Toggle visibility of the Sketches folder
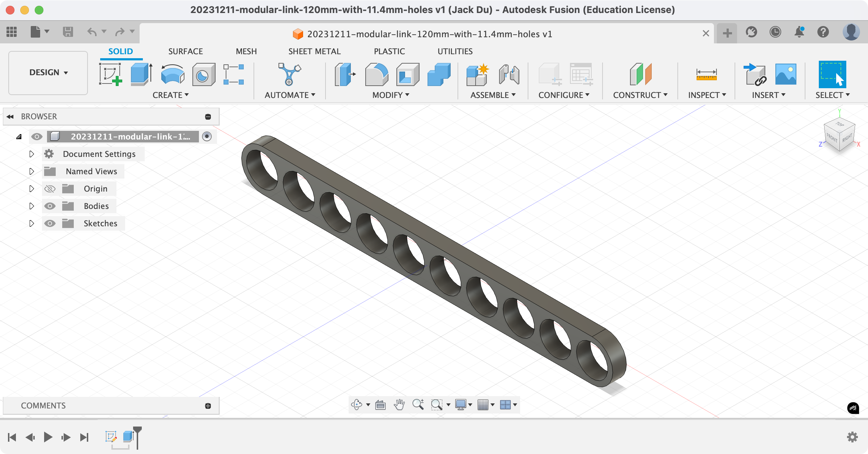 click(50, 223)
